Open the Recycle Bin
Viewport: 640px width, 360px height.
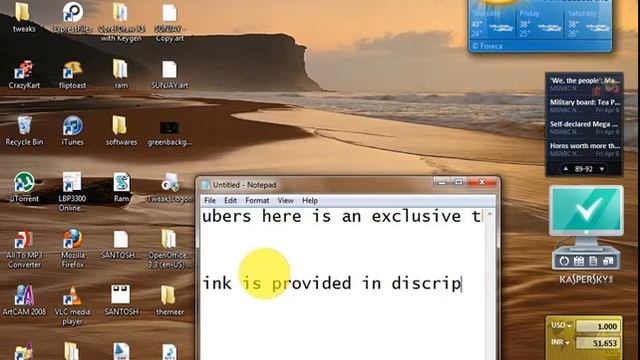(x=24, y=131)
